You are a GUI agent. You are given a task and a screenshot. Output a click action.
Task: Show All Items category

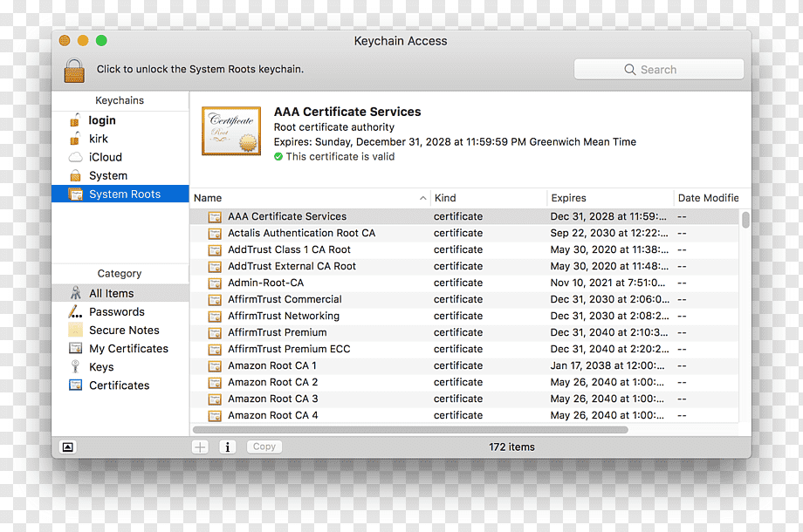point(120,293)
